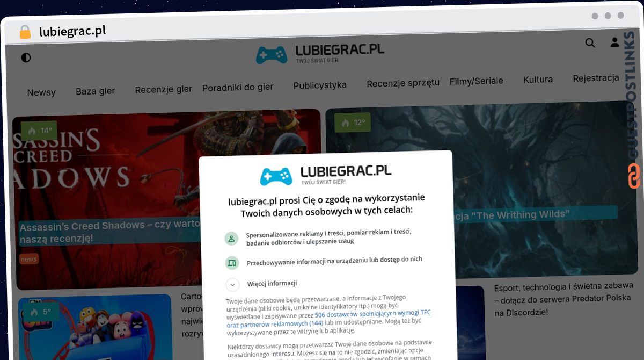This screenshot has width=644, height=360.
Task: Select the Publicystyka menu item
Action: 320,85
